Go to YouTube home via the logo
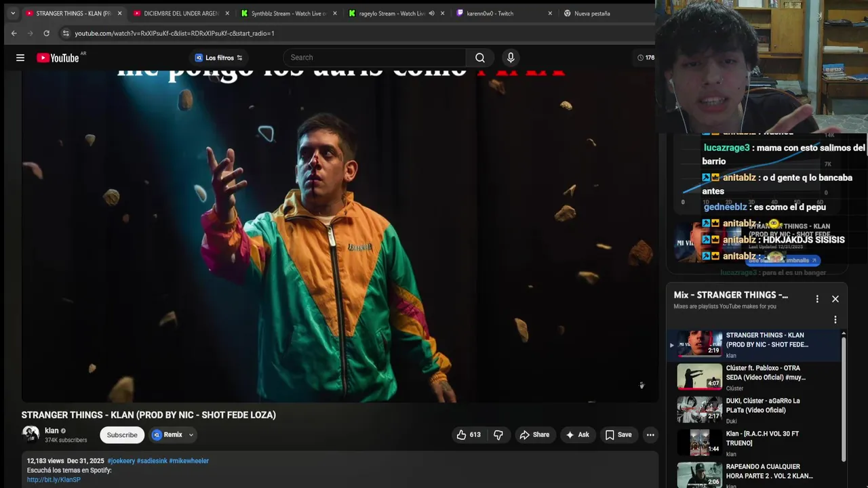This screenshot has width=868, height=488. pos(58,58)
